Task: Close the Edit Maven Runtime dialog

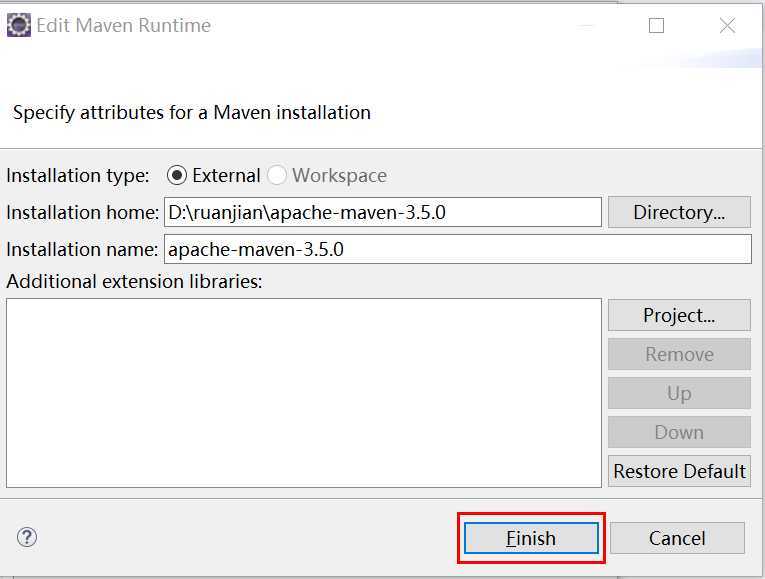Action: click(x=727, y=25)
